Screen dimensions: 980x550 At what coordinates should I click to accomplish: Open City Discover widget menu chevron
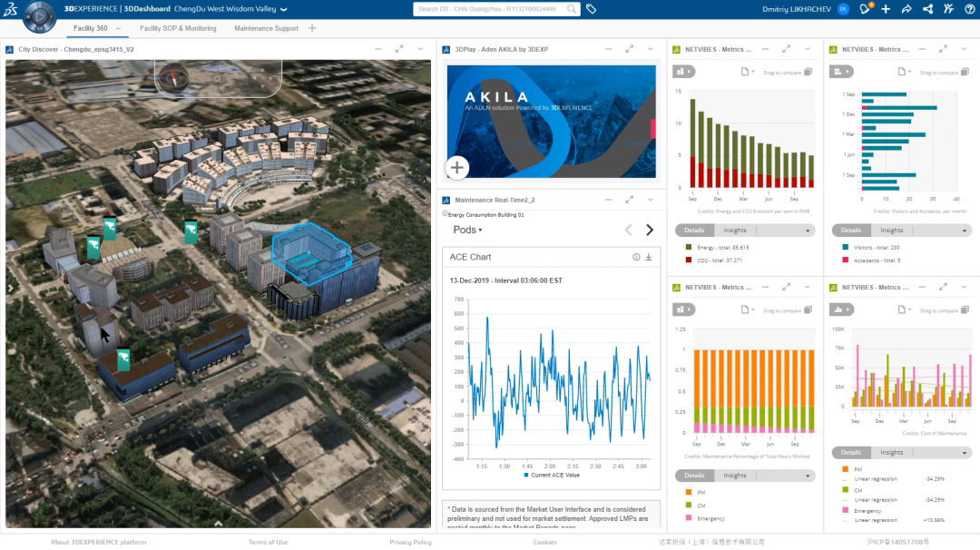click(x=421, y=49)
